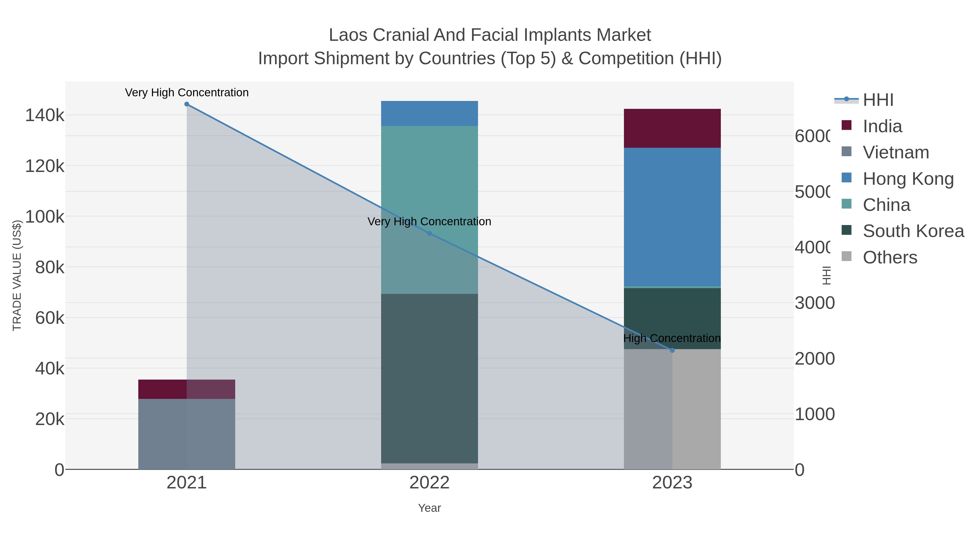
Task: Click the 100k y-axis tick label
Action: coord(45,217)
